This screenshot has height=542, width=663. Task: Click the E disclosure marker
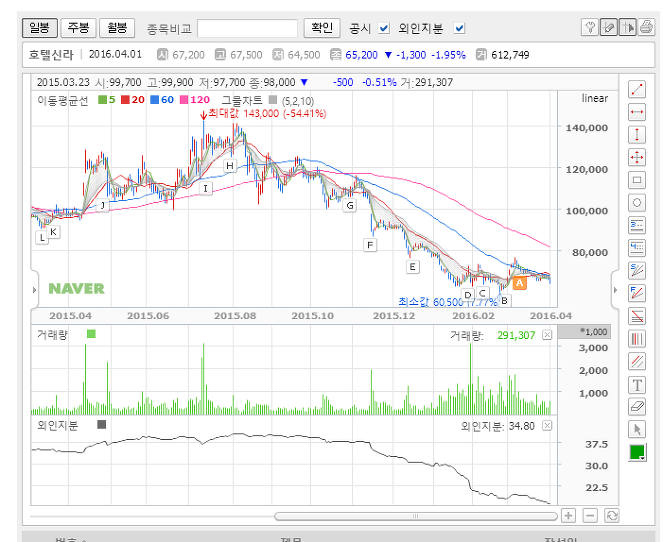click(x=413, y=267)
